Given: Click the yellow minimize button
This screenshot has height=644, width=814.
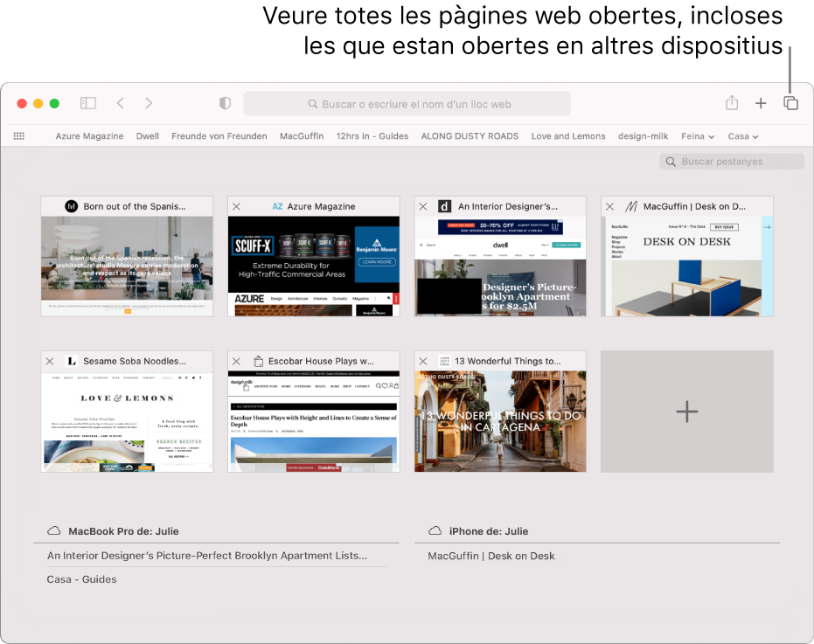Looking at the screenshot, I should pyautogui.click(x=38, y=103).
